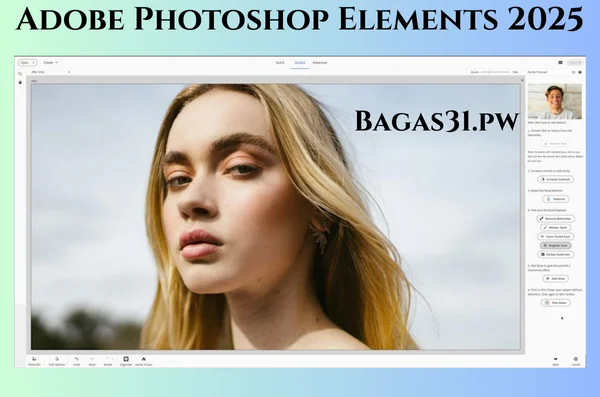Switch to the Advanced tab
Screen dimensions: 600x397
click(320, 62)
